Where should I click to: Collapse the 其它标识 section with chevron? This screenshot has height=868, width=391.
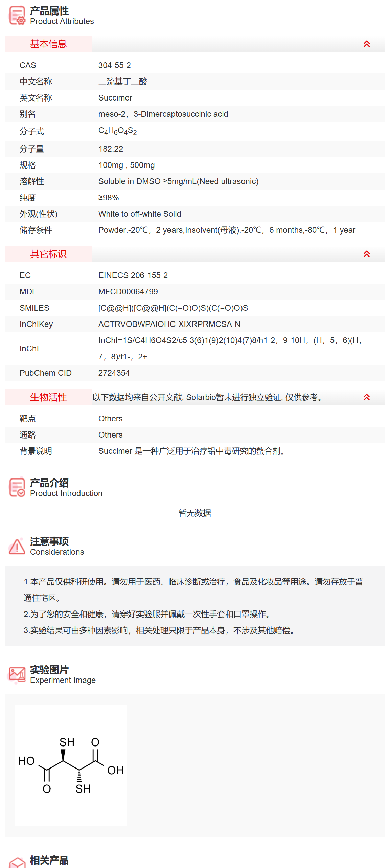coord(367,254)
